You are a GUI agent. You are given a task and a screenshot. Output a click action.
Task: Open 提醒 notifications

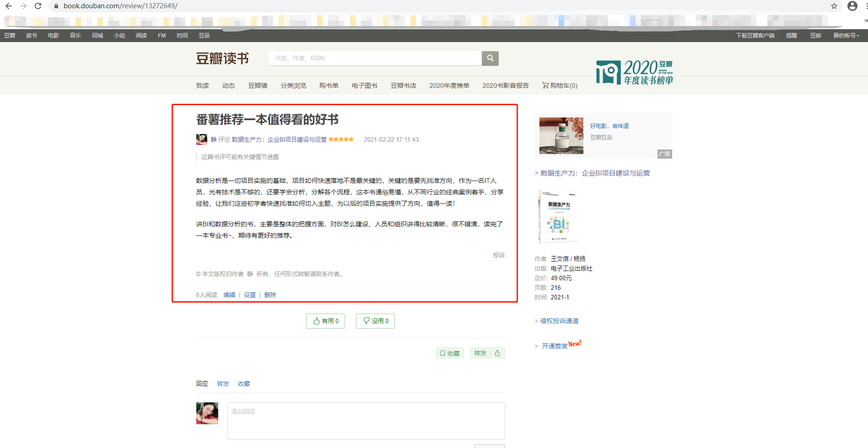click(792, 36)
